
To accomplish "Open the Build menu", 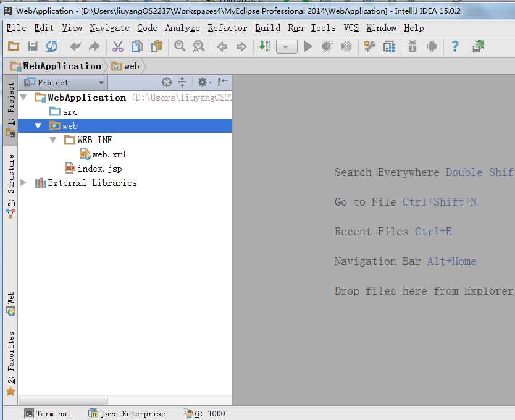I will tap(268, 28).
